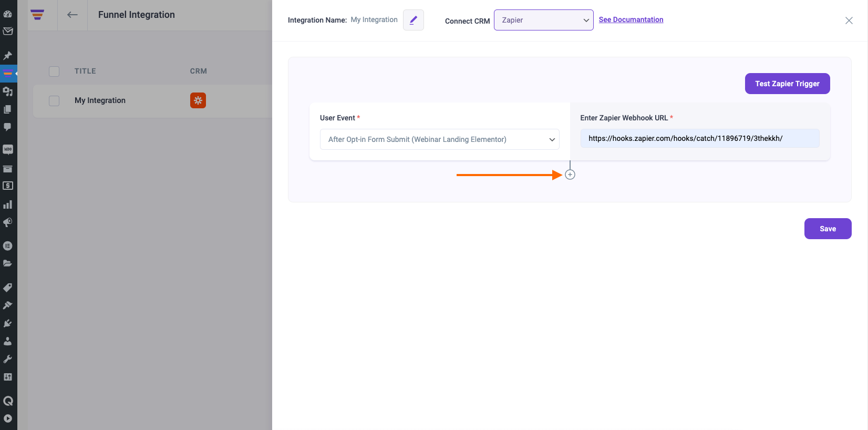Viewport: 868px width, 430px height.
Task: Click the My Integration name text in header
Action: click(374, 19)
